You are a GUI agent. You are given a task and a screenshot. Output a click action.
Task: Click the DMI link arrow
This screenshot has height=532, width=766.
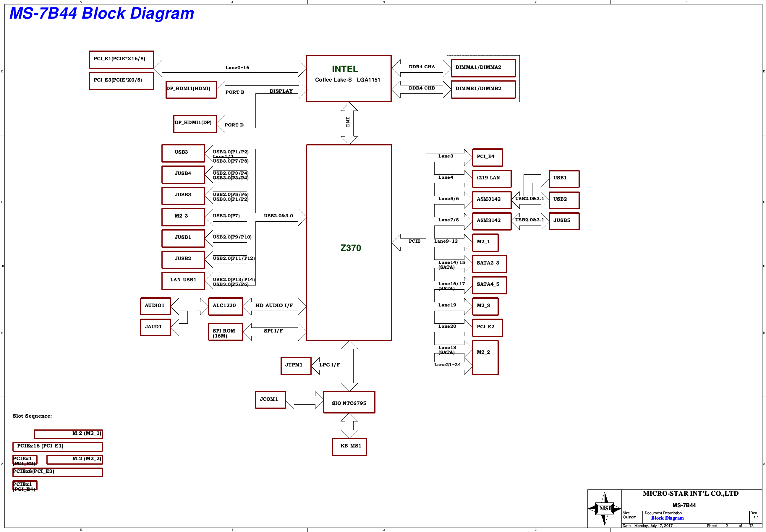coord(349,123)
